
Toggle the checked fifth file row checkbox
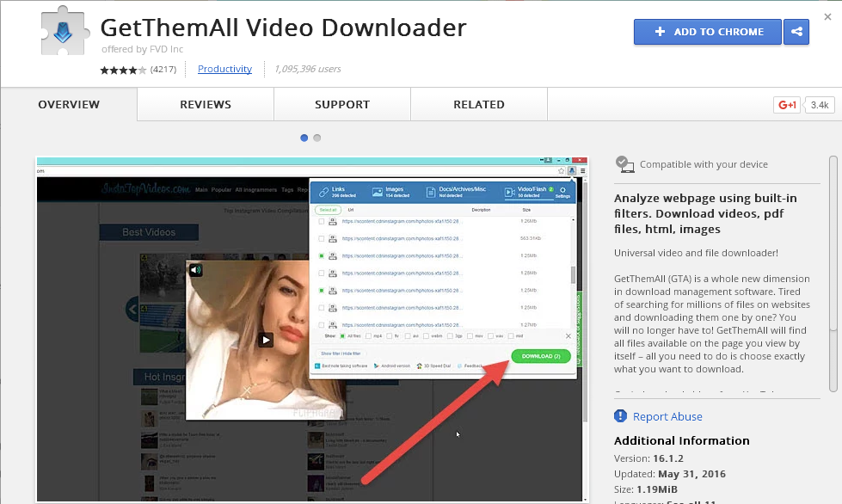(x=321, y=291)
